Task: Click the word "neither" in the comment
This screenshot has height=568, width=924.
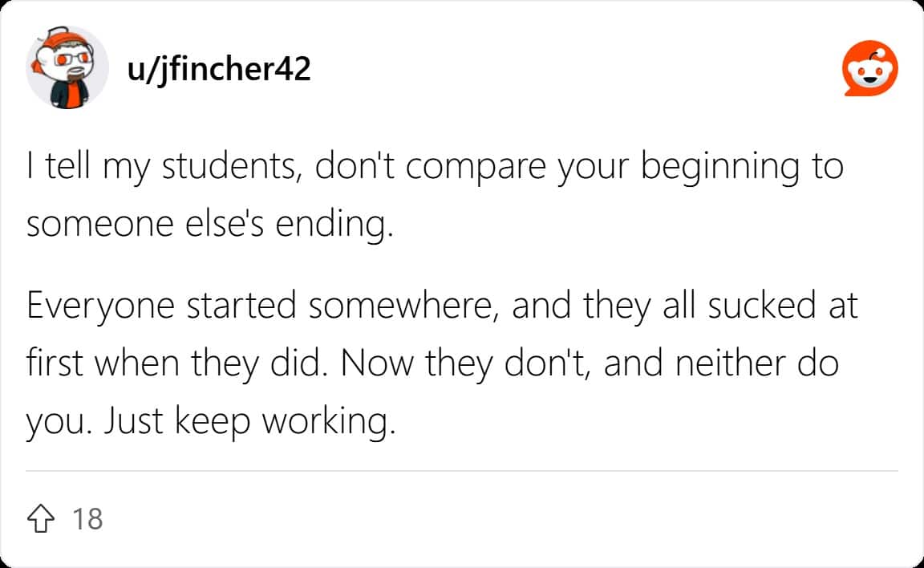Action: [x=730, y=363]
